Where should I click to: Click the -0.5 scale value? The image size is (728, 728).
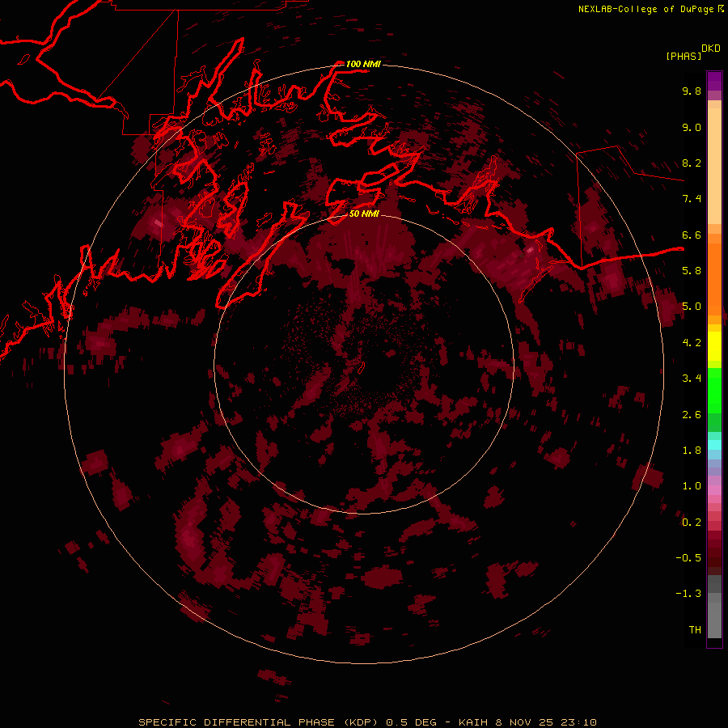pos(688,558)
